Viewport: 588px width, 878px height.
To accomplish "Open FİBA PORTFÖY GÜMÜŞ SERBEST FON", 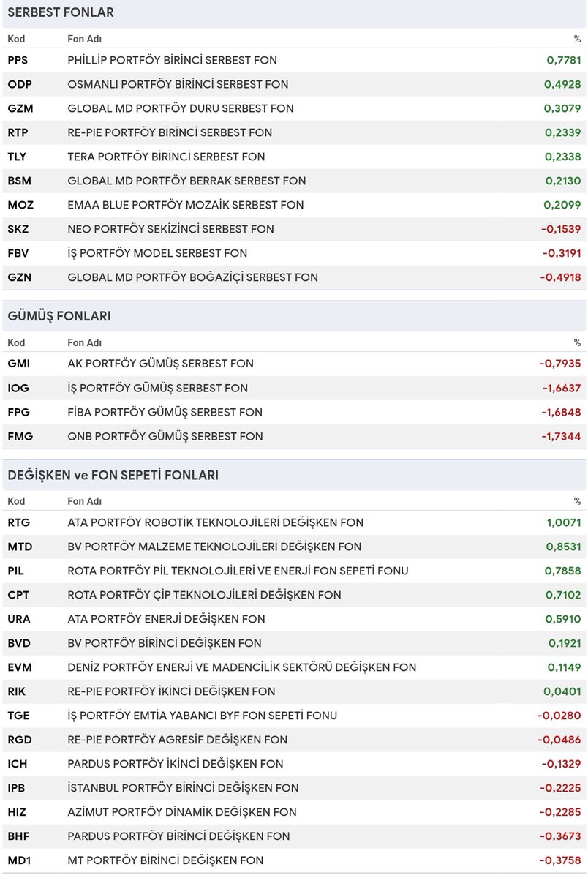I will [165, 412].
